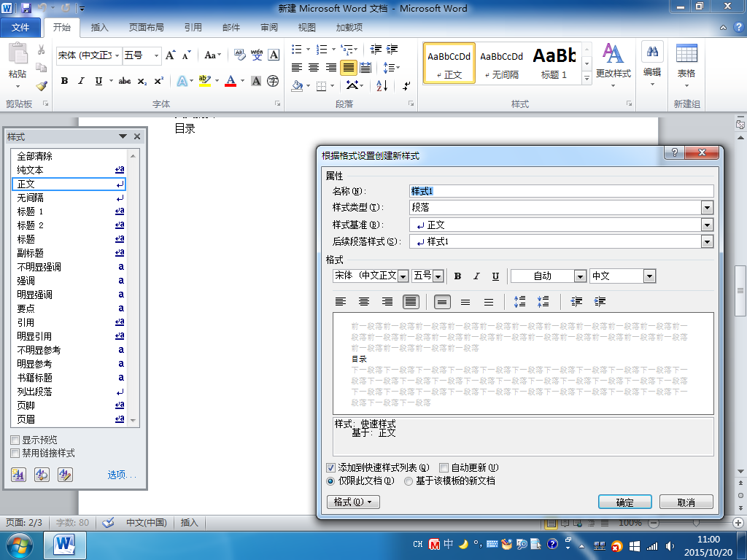Image resolution: width=747 pixels, height=560 pixels.
Task: Click Show/Hide paragraph marks icon
Action: coord(406,86)
